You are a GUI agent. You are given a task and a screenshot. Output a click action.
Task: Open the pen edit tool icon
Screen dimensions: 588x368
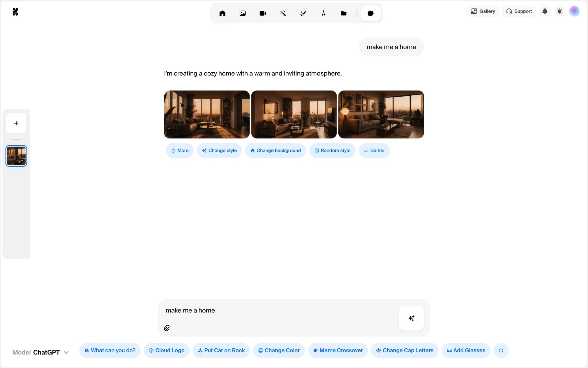[303, 13]
